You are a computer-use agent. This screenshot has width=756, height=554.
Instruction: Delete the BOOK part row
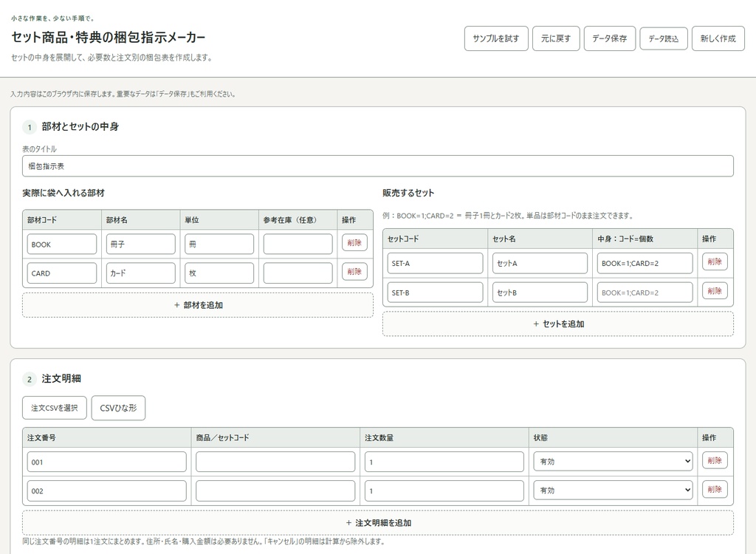click(x=354, y=243)
